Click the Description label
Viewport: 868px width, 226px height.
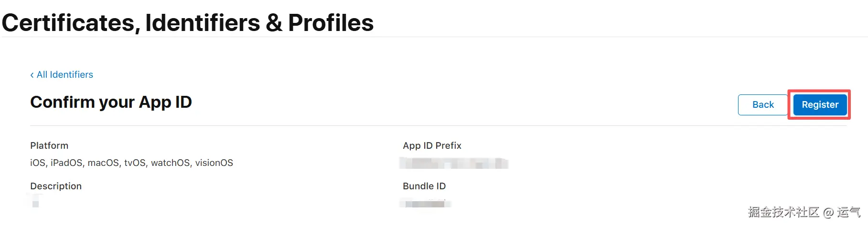tap(56, 186)
